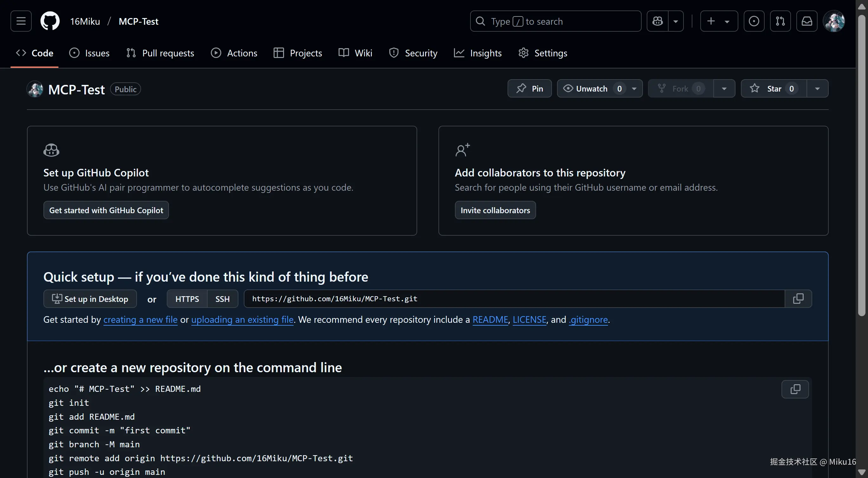Switch to the Pull requests tab
The image size is (868, 478).
[x=160, y=53]
